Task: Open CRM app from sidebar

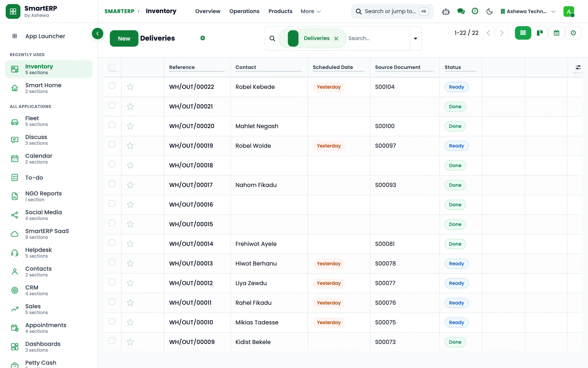Action: click(x=49, y=290)
